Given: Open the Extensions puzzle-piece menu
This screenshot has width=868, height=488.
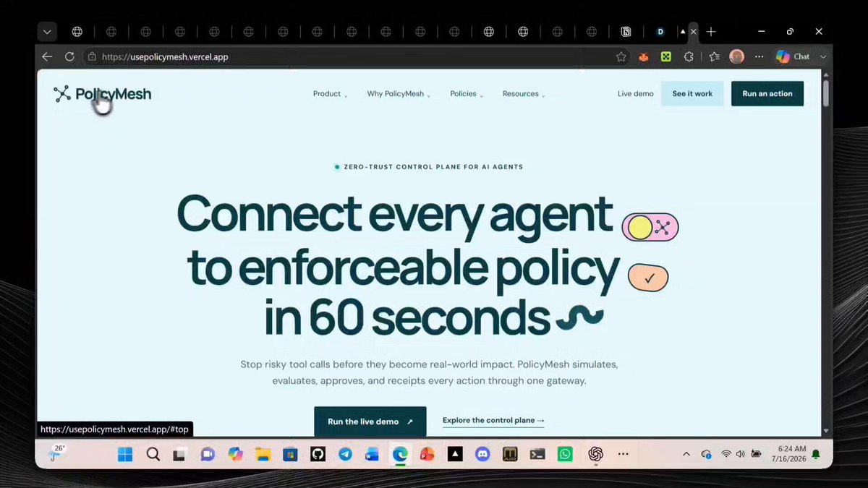Looking at the screenshot, I should point(688,56).
